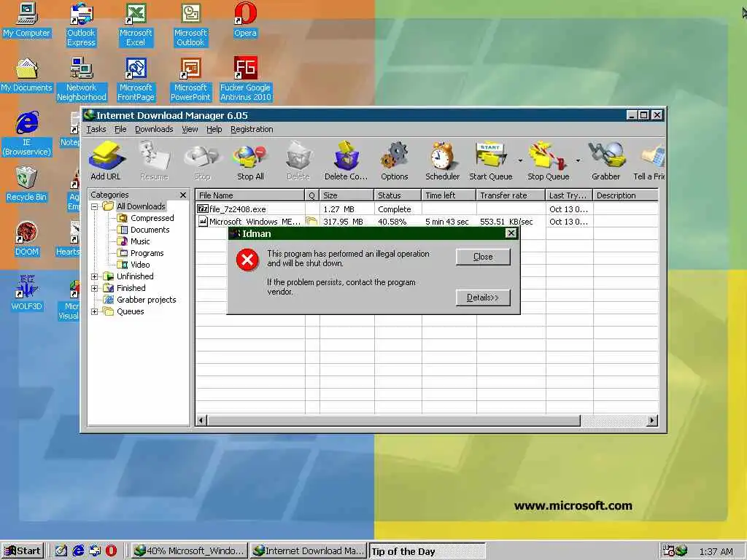Viewport: 747px width, 560px height.
Task: Close the Categories panel
Action: [183, 195]
